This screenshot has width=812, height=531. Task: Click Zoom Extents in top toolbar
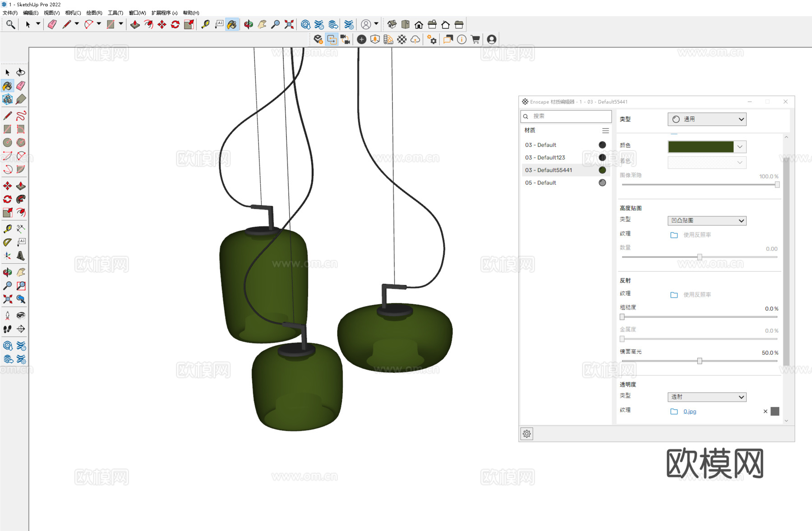click(289, 24)
